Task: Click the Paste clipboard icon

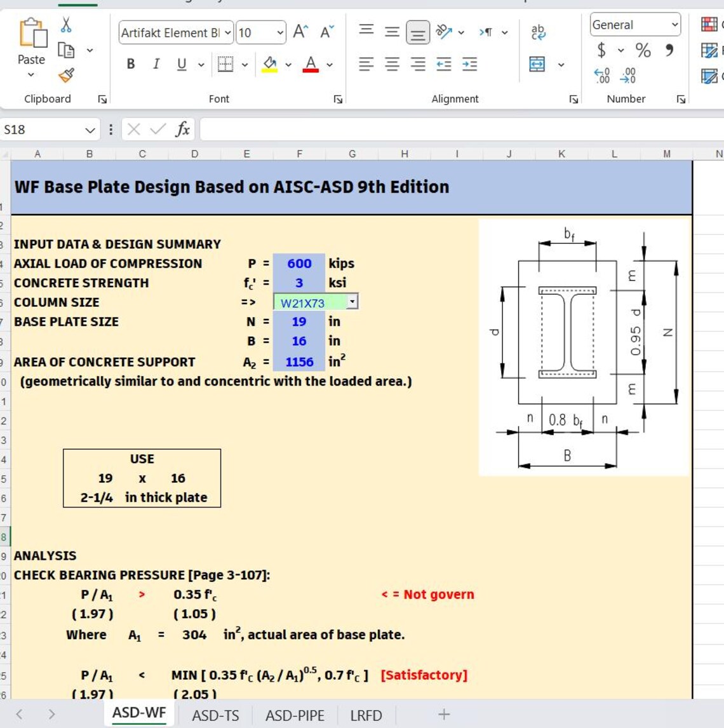Action: click(x=32, y=32)
